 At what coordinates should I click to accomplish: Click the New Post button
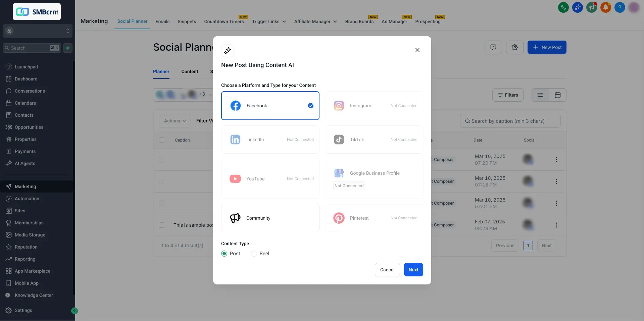[x=547, y=47]
